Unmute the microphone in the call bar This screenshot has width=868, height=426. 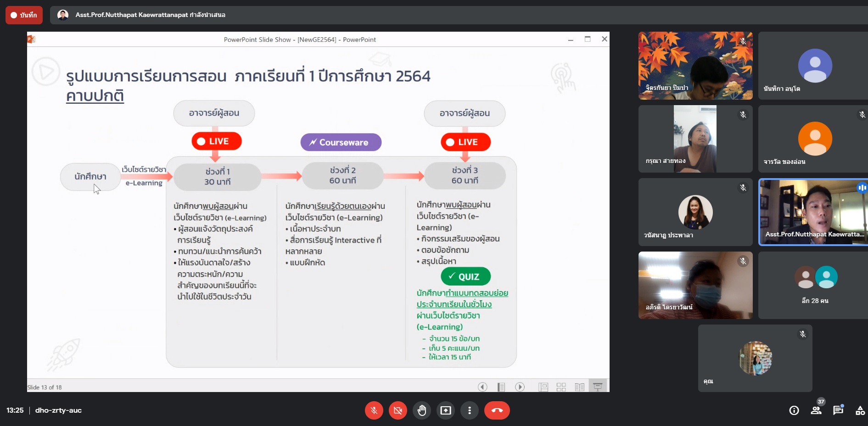tap(374, 410)
